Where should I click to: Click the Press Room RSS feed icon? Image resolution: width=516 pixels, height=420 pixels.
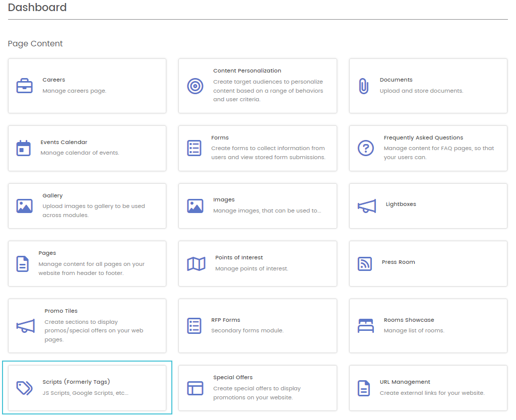[365, 264]
